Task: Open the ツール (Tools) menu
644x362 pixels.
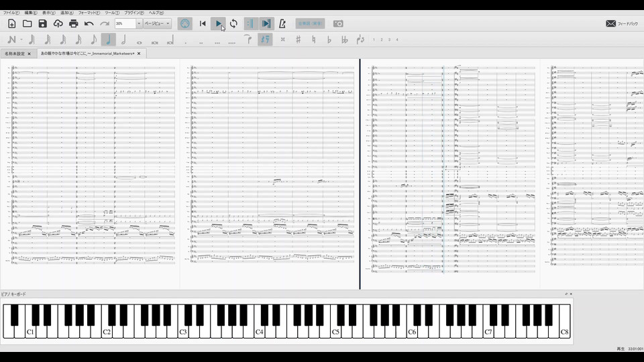Action: 112,13
